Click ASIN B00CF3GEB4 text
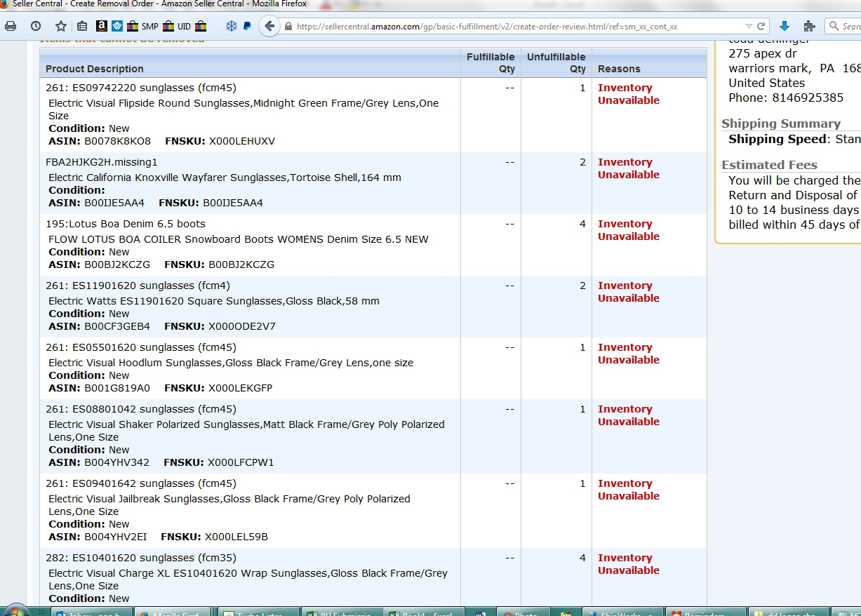 pyautogui.click(x=117, y=326)
